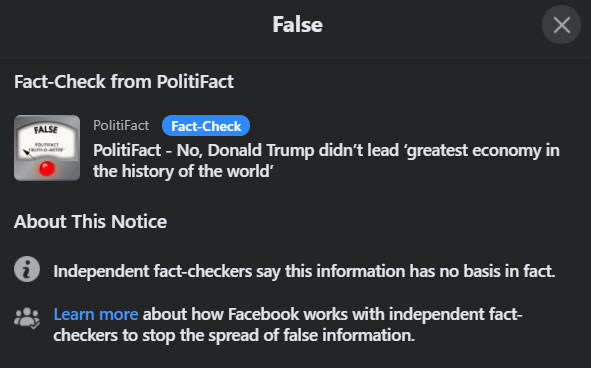
Task: Open the PolitiFact article about Donald Trump economy
Action: click(x=326, y=161)
